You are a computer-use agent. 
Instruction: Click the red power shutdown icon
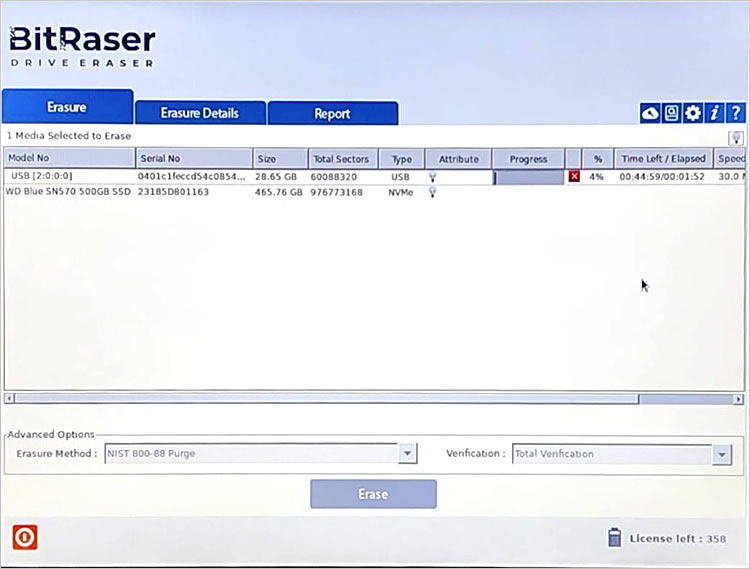pos(24,537)
